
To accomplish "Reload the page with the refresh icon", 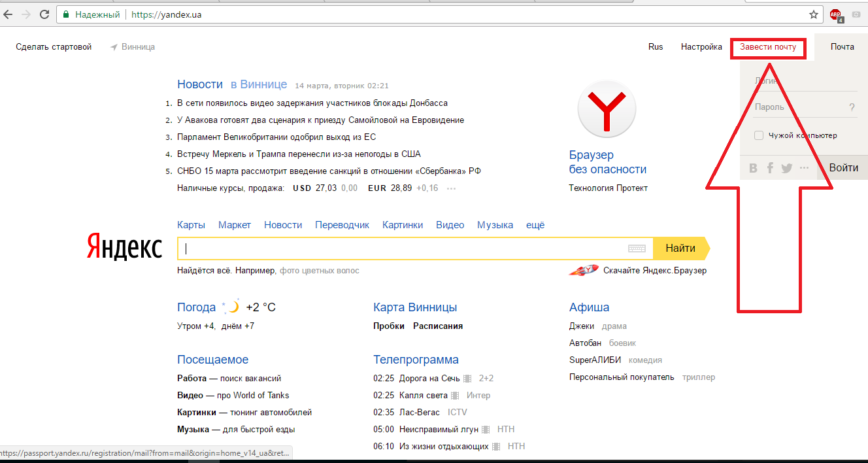I will click(x=44, y=14).
